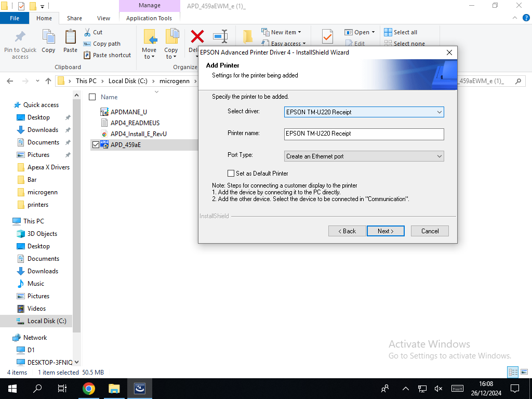Image resolution: width=532 pixels, height=399 pixels.
Task: Click the Back button in wizard
Action: click(x=347, y=231)
